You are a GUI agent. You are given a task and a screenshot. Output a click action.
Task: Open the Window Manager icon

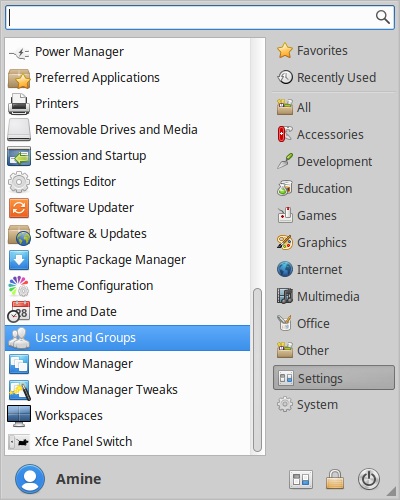[x=19, y=364]
